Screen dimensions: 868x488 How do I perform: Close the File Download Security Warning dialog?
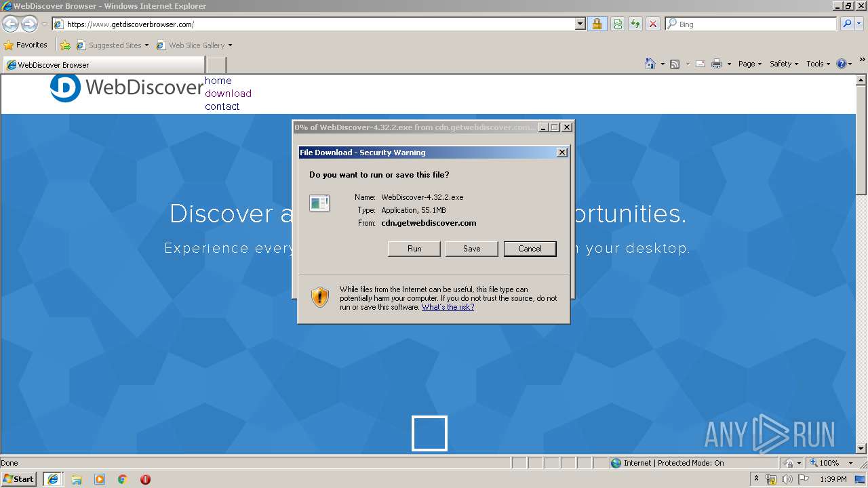[561, 152]
